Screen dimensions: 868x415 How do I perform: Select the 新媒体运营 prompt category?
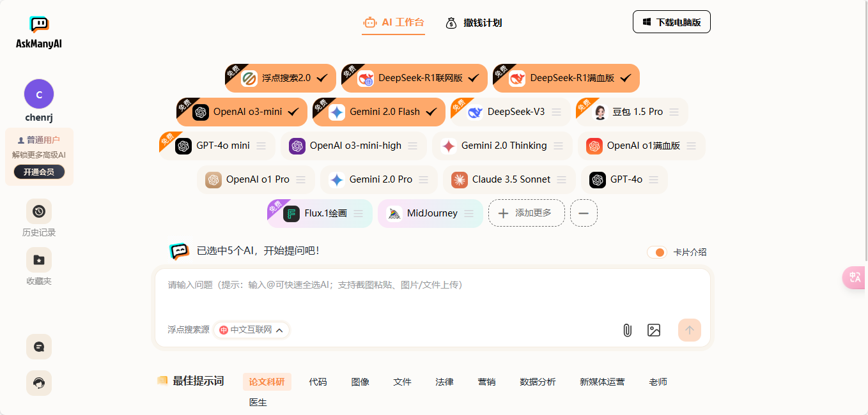[602, 382]
